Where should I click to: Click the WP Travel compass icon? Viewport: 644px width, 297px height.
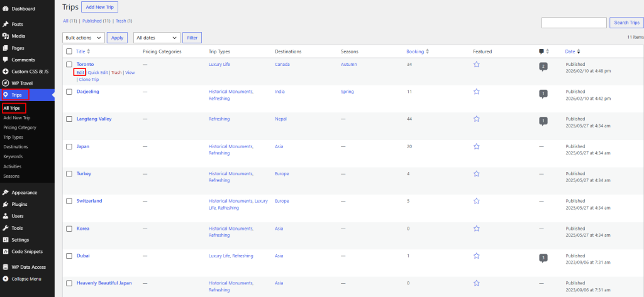[6, 83]
